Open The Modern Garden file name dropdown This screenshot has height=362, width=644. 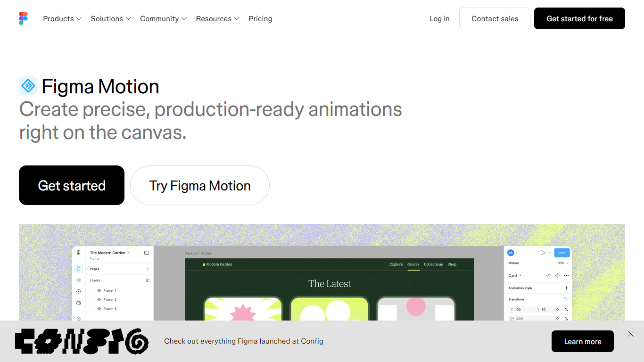(129, 253)
